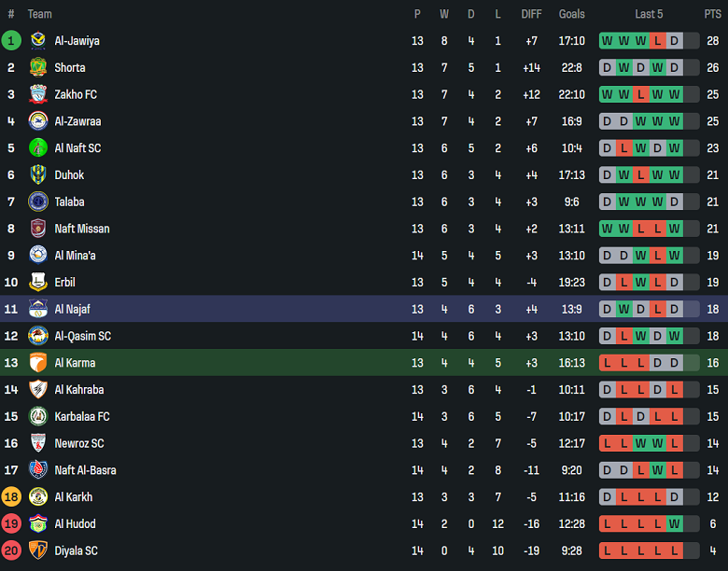
Task: Click the Shorta team logo
Action: 38,67
